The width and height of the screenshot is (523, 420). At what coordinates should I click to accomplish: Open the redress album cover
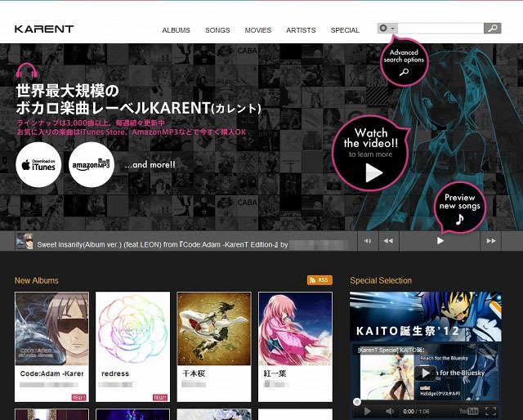(x=132, y=328)
